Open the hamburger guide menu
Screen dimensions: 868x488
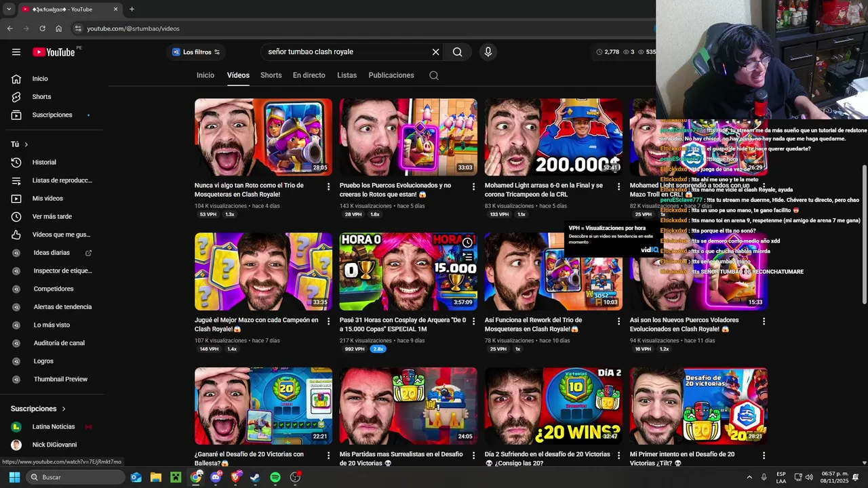pos(16,52)
